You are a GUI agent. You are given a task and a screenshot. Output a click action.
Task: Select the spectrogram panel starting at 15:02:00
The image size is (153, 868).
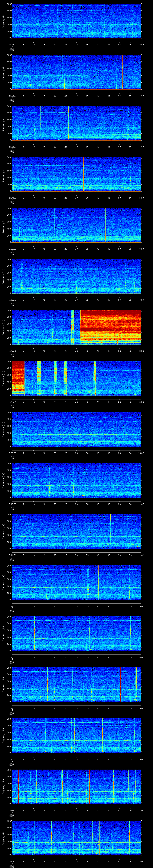click(76, 72)
